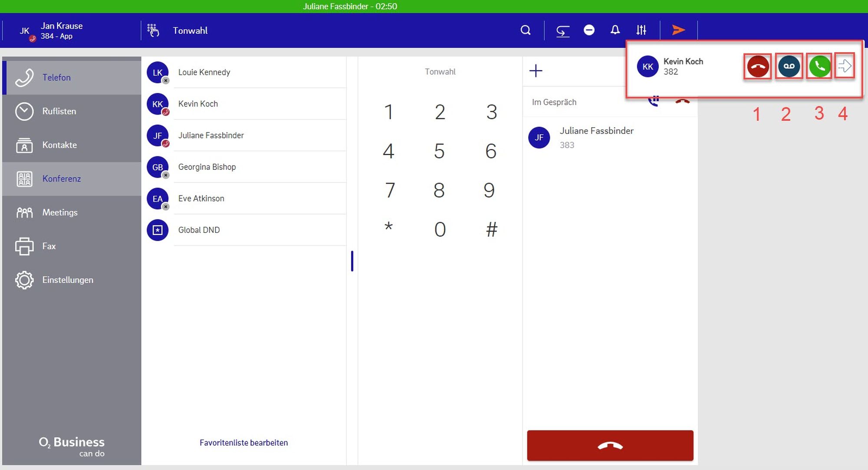Click Favoritenliste bearbeiten link

(243, 443)
